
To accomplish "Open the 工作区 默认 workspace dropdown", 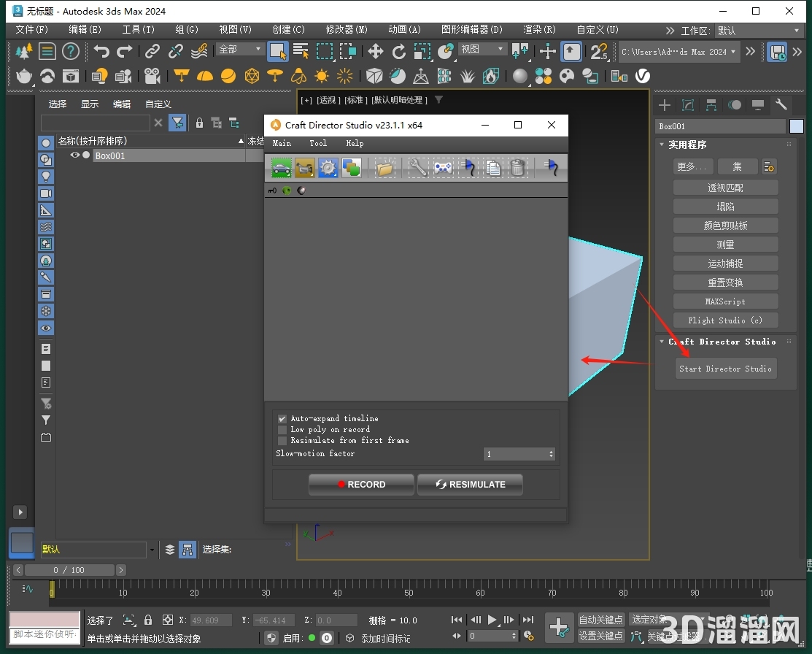I will (x=758, y=31).
